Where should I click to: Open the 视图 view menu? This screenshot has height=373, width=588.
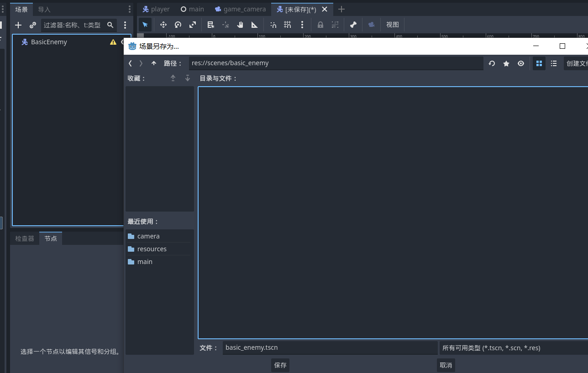(393, 25)
